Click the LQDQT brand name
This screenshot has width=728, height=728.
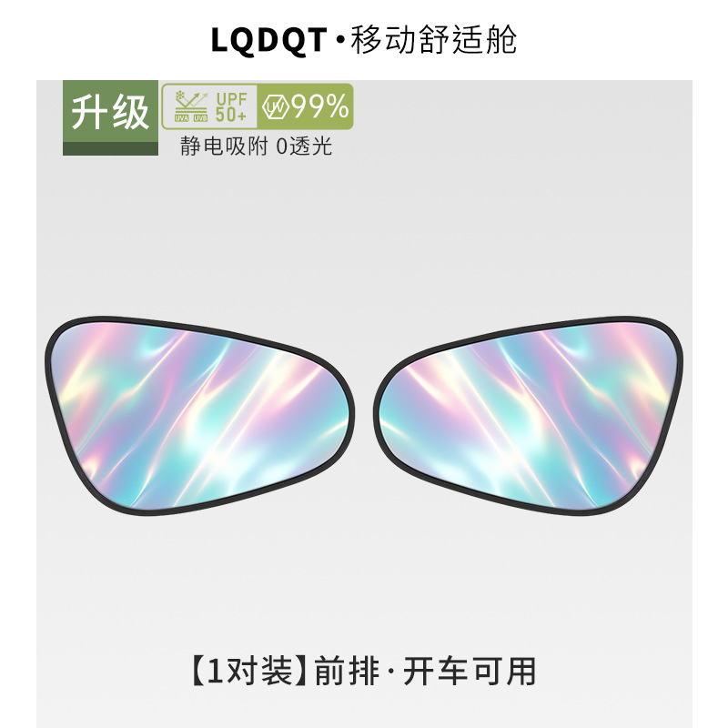coord(268,40)
